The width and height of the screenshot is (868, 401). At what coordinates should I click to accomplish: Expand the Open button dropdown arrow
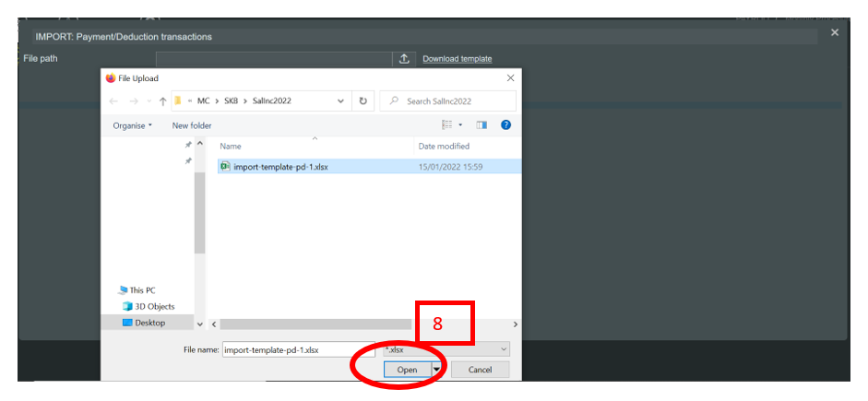[437, 370]
